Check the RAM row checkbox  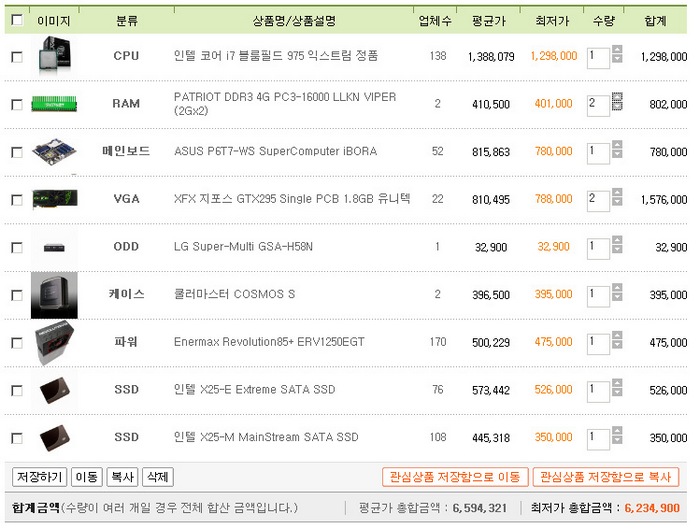[17, 104]
